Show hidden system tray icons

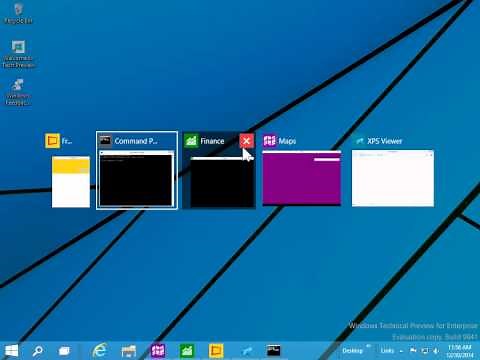pos(401,351)
